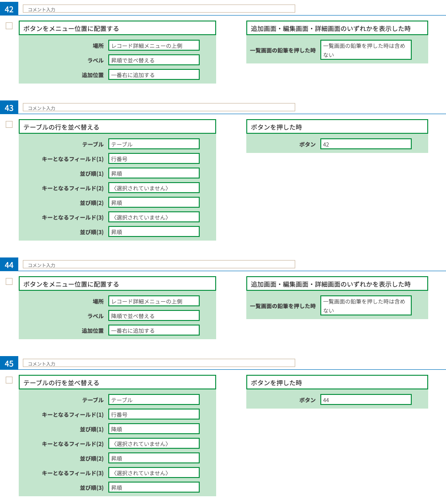
Task: Edit キーとなるフィールド(2) in row 43
Action: click(x=154, y=188)
